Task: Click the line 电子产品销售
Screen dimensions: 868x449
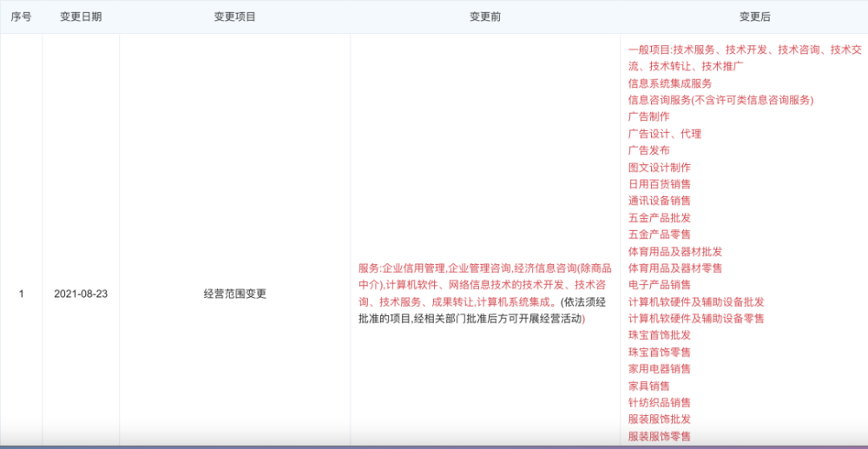Action: 660,285
